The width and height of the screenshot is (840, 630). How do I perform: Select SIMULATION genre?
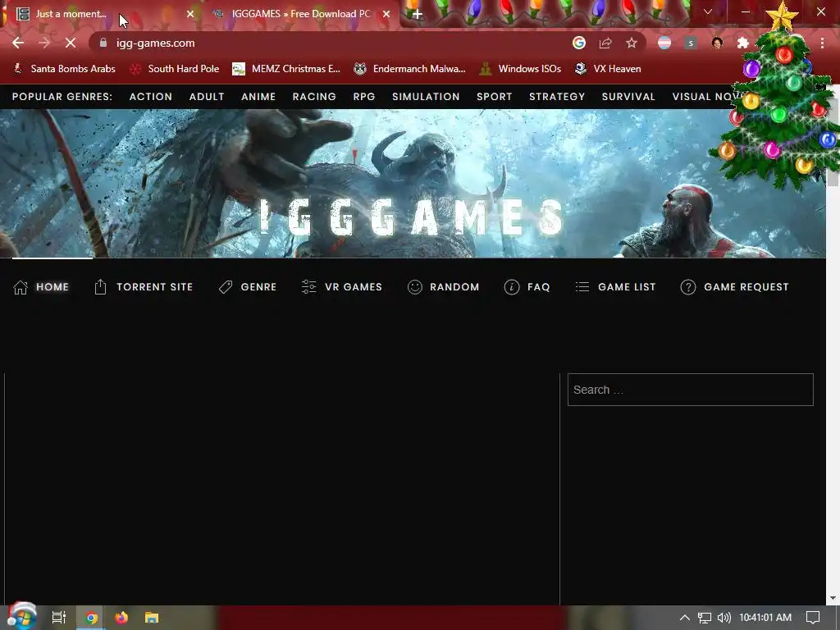click(426, 97)
